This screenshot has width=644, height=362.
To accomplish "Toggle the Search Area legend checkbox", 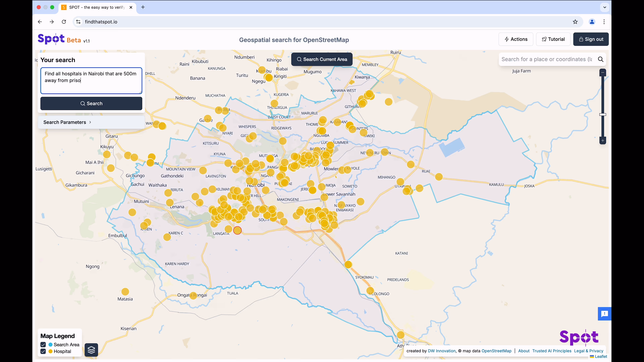I will pos(43,345).
